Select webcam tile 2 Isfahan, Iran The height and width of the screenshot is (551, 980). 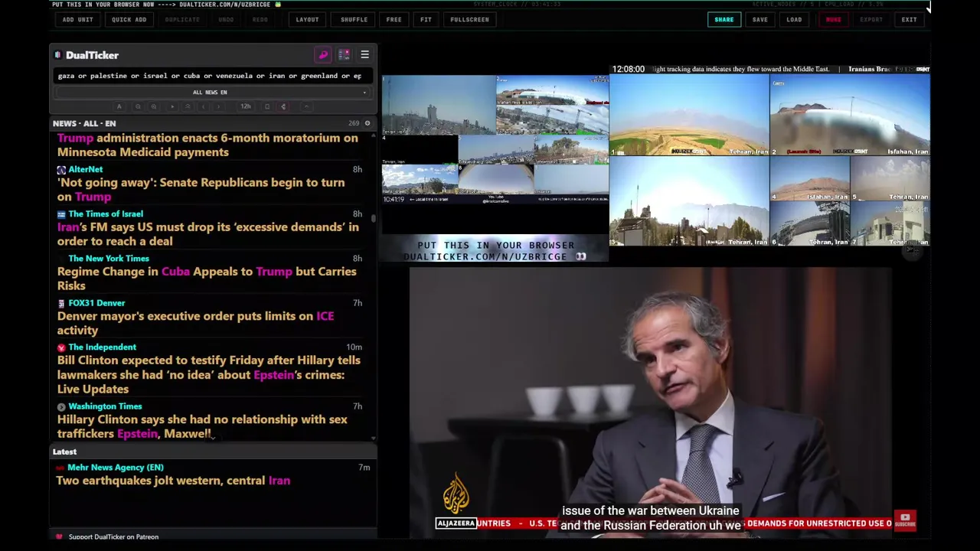(850, 115)
